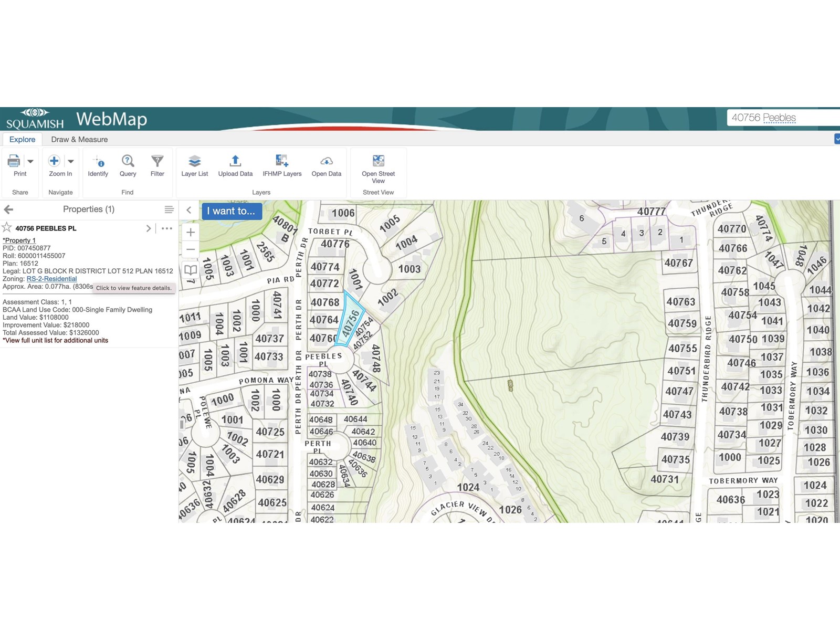
Task: Toggle the blue checkbox below the search box
Action: 837,139
